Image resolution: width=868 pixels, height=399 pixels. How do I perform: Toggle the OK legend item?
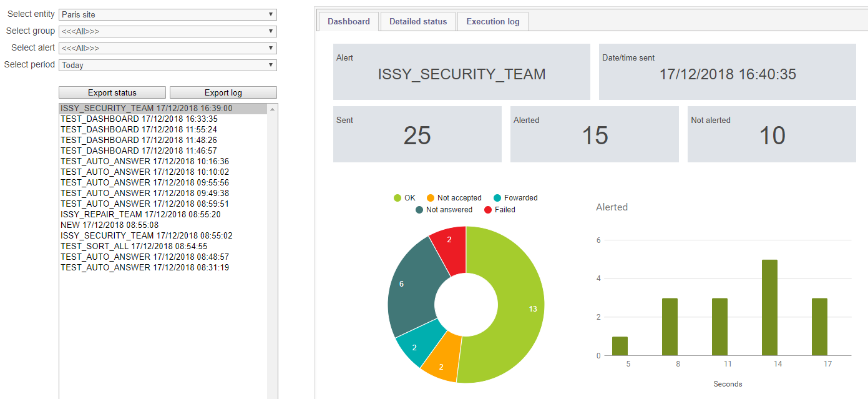(404, 198)
